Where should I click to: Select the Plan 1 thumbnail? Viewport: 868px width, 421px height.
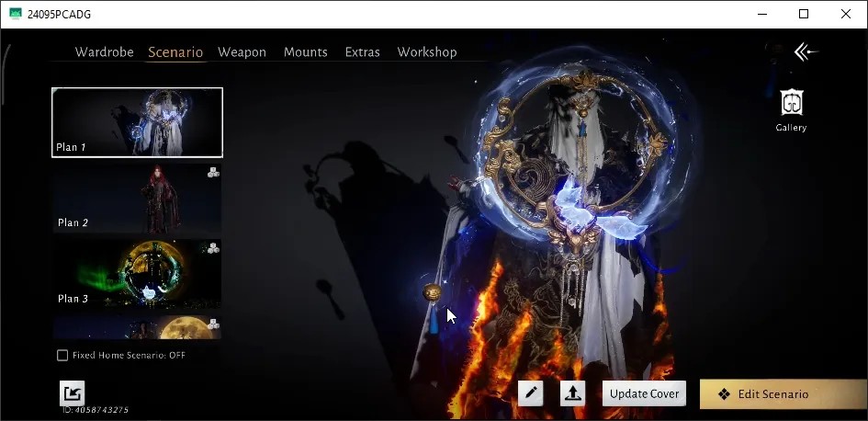(x=137, y=122)
